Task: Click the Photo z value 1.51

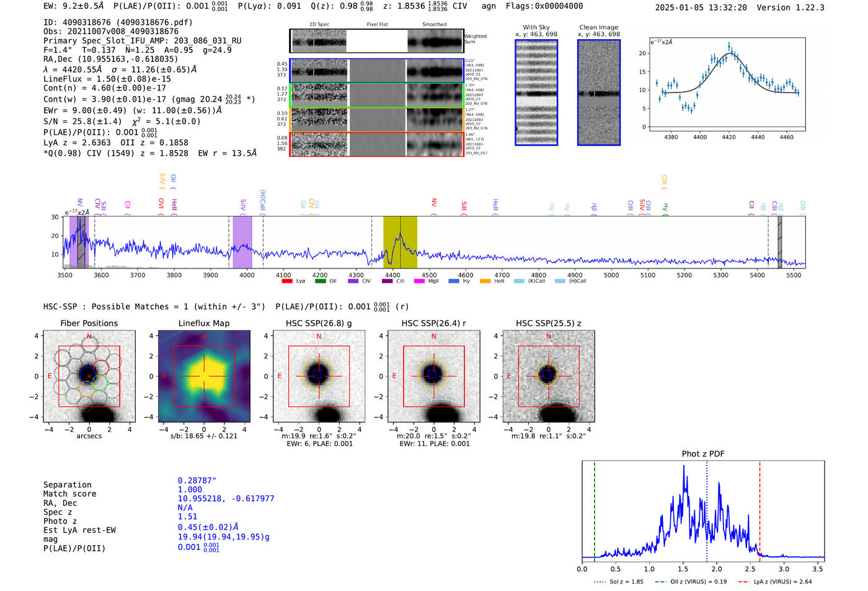Action: pyautogui.click(x=188, y=517)
